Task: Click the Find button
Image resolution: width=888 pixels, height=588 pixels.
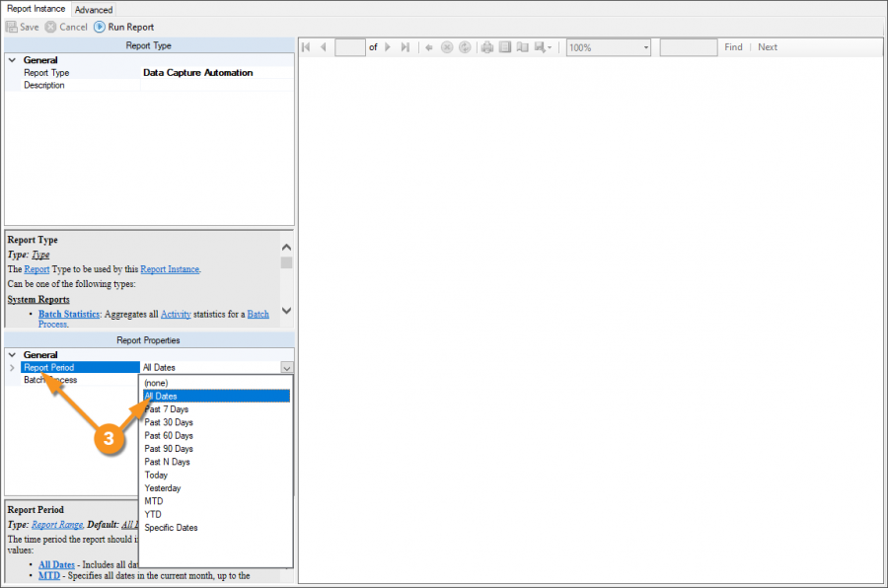Action: [x=733, y=47]
